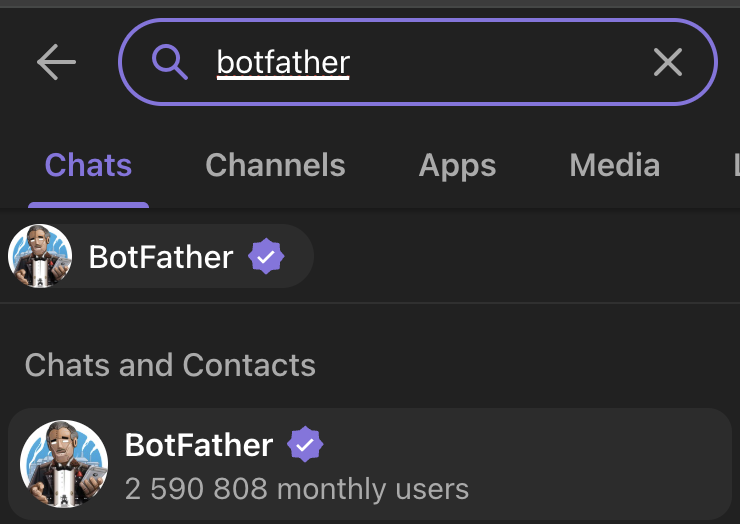Viewport: 740px width, 524px height.
Task: Open the Media tab
Action: (x=614, y=165)
